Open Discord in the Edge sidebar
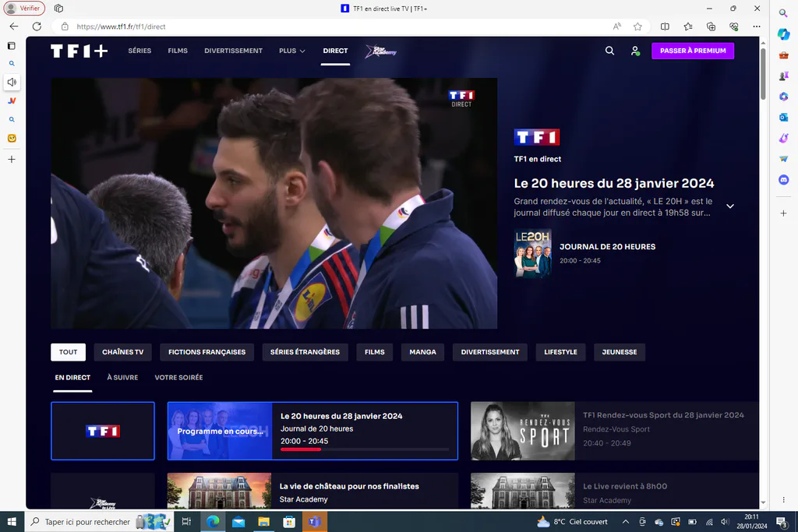The image size is (798, 532). click(x=784, y=179)
